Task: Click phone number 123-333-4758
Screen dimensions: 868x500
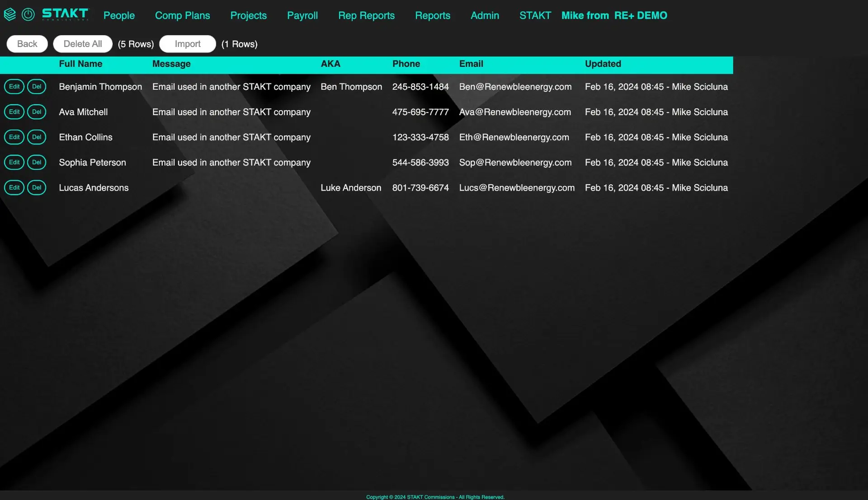Action: 420,137
